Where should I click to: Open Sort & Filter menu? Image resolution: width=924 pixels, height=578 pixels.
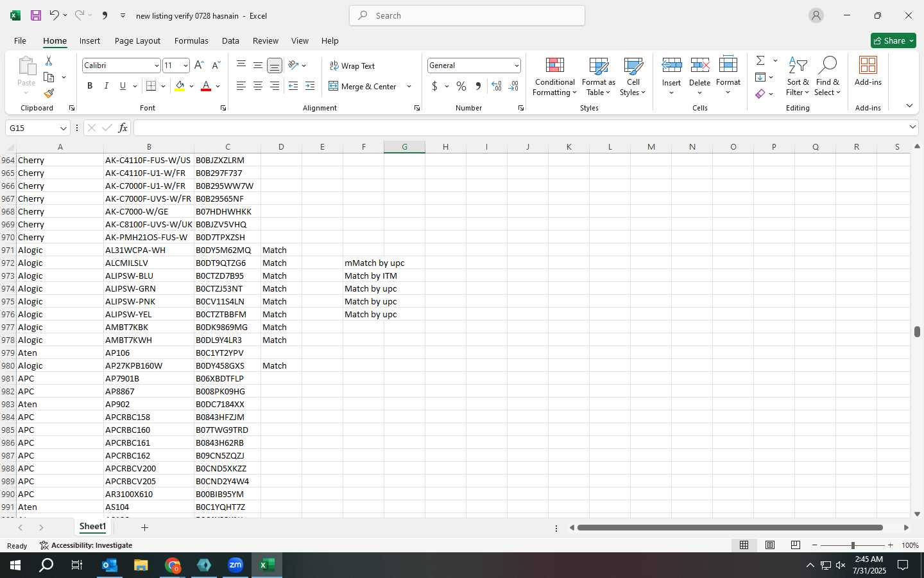click(x=798, y=76)
